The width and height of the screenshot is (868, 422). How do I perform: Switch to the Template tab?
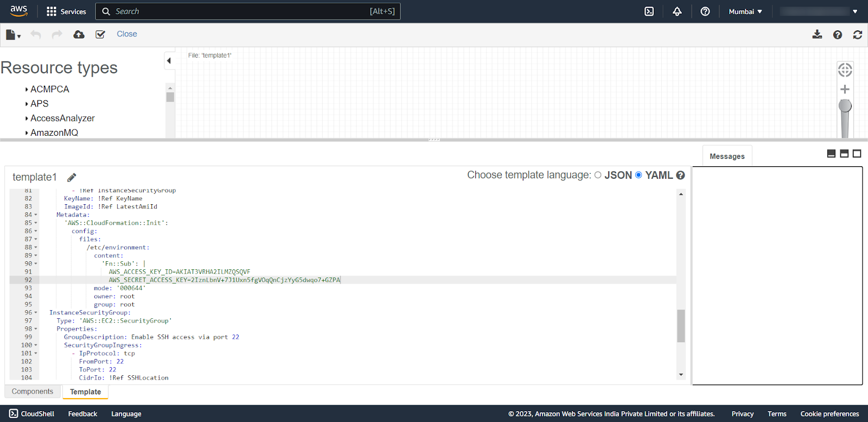click(x=86, y=392)
